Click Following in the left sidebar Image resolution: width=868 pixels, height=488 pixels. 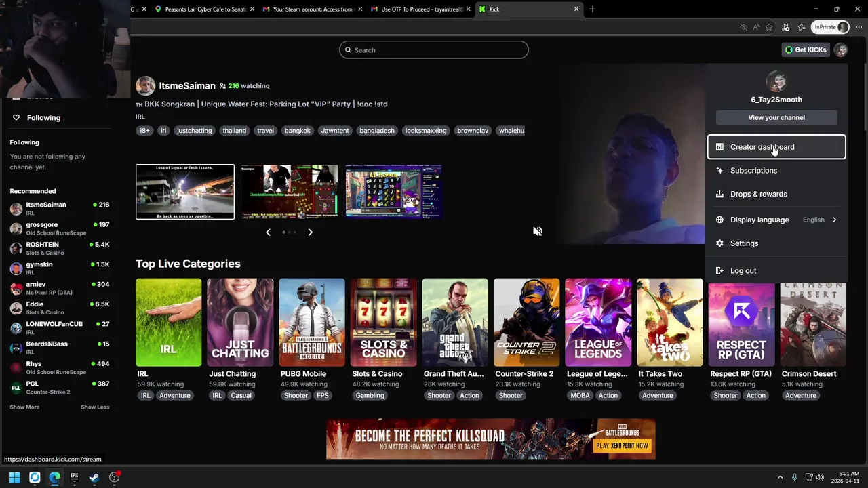point(43,117)
